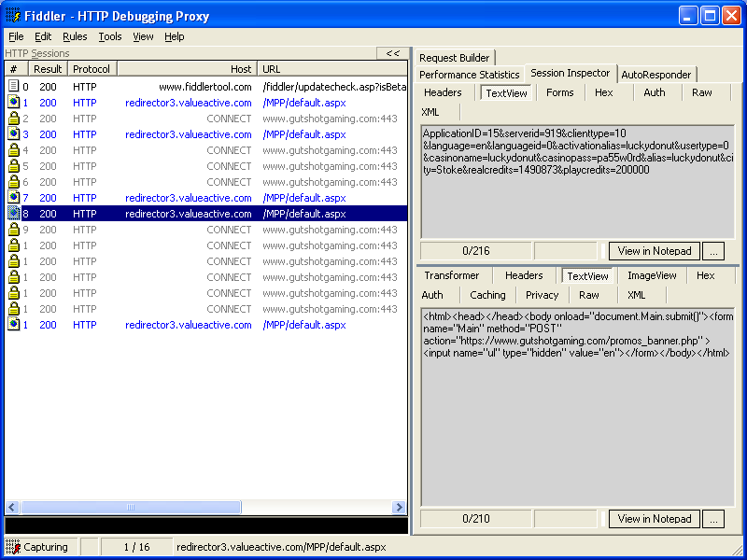
Task: Open the response Hex tab in lower inspector
Action: click(x=706, y=275)
